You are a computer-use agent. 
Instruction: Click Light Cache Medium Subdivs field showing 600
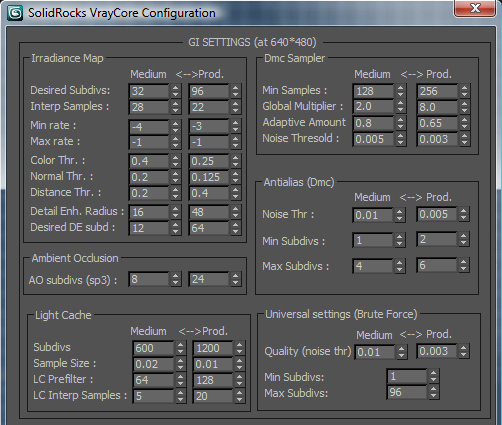tap(153, 348)
